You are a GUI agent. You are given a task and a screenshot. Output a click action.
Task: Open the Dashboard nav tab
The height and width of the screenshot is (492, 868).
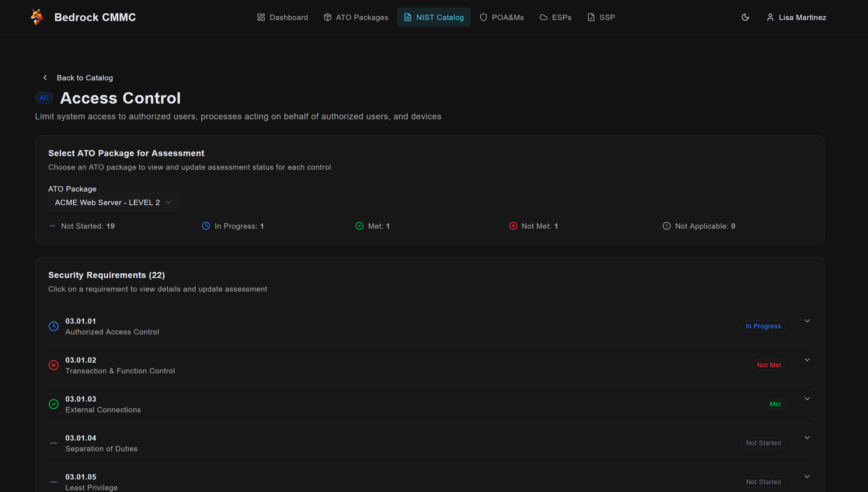click(x=282, y=17)
